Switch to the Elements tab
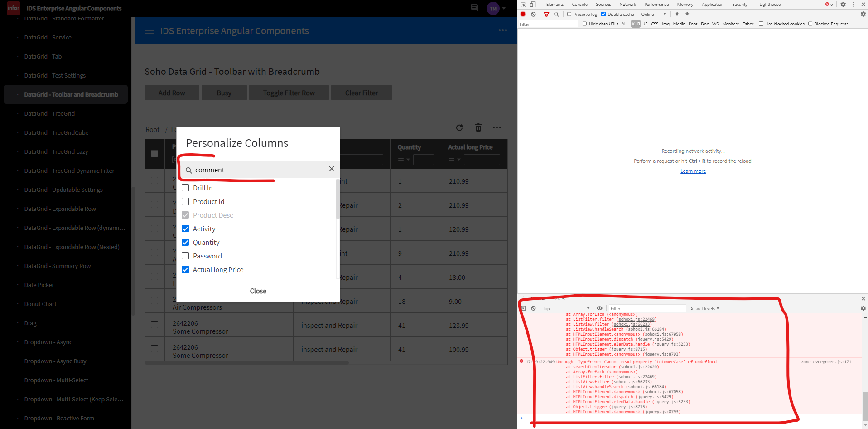This screenshot has height=429, width=868. coord(555,5)
